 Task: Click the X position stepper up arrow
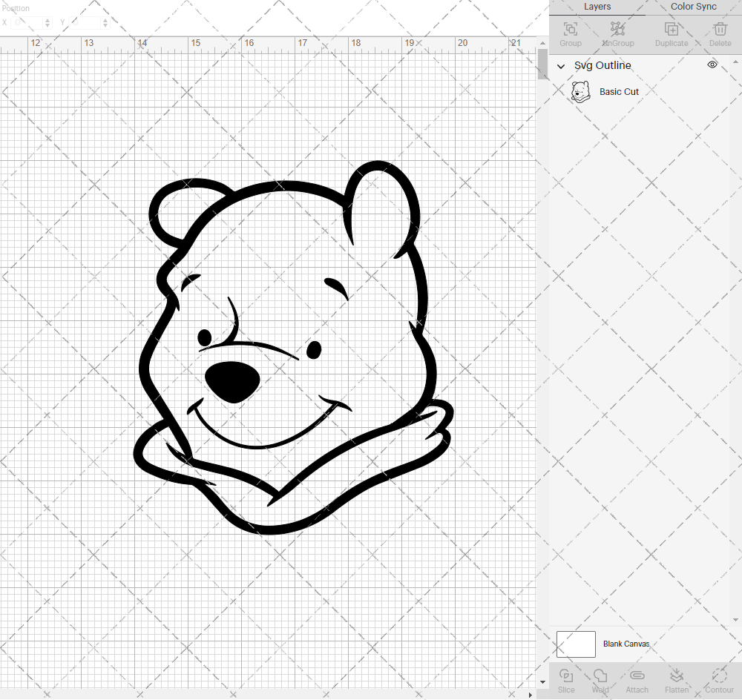[46, 19]
